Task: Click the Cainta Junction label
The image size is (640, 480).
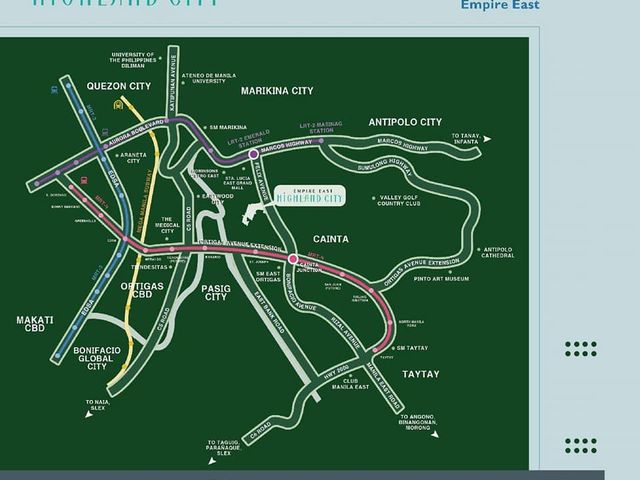Action: (x=309, y=267)
